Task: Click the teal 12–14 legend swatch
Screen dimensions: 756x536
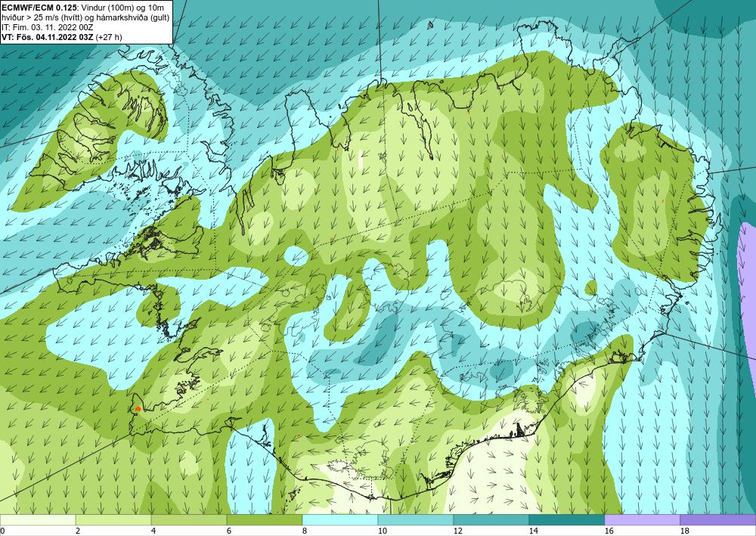Action: tap(491, 520)
